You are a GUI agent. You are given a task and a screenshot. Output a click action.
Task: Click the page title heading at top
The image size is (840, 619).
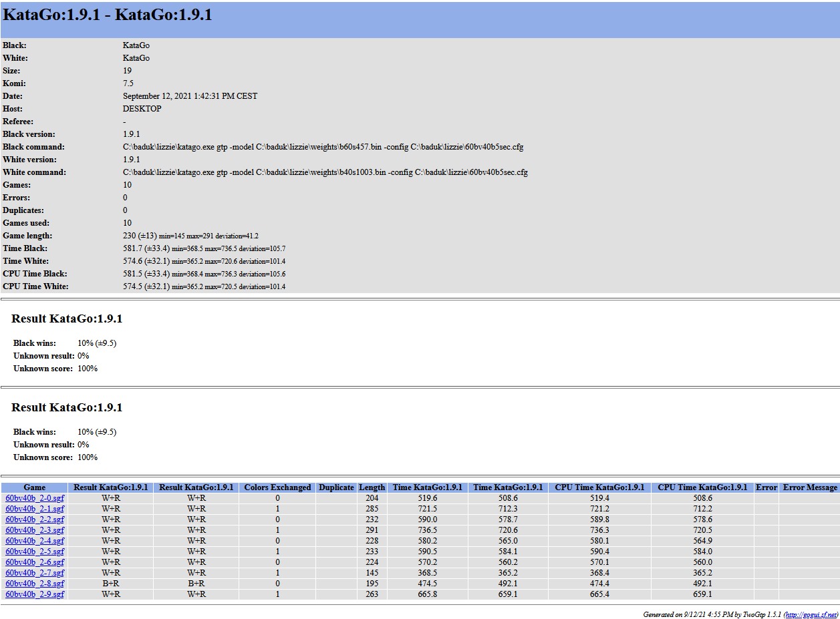click(x=108, y=15)
